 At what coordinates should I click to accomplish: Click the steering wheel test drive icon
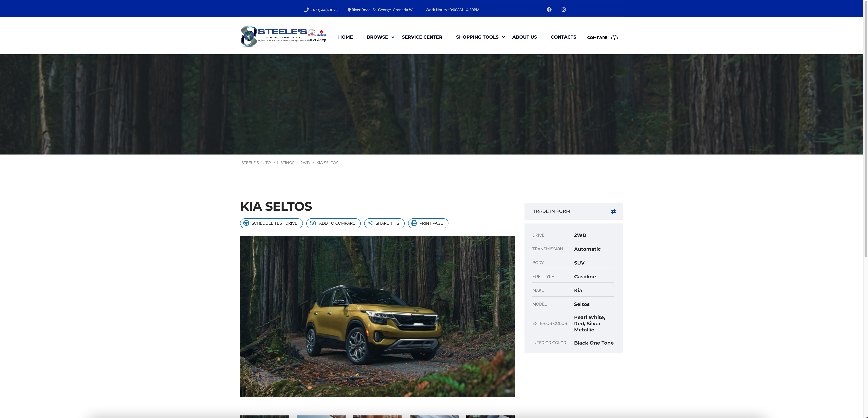click(246, 223)
